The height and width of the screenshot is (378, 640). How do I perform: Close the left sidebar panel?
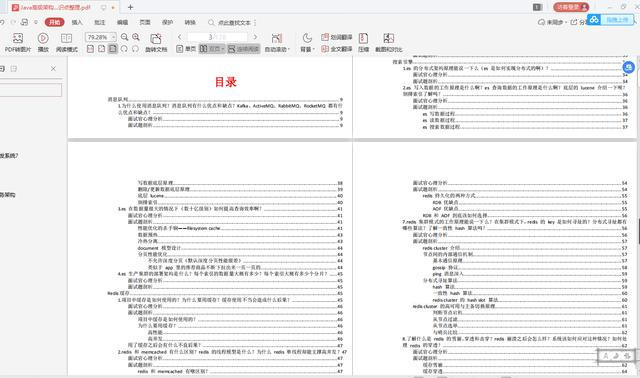pyautogui.click(x=53, y=69)
